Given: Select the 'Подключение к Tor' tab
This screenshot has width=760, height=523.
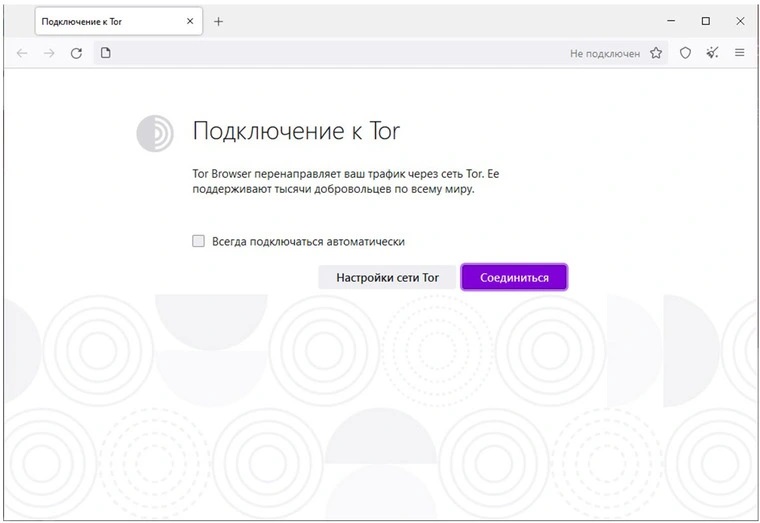Looking at the screenshot, I should coord(119,21).
